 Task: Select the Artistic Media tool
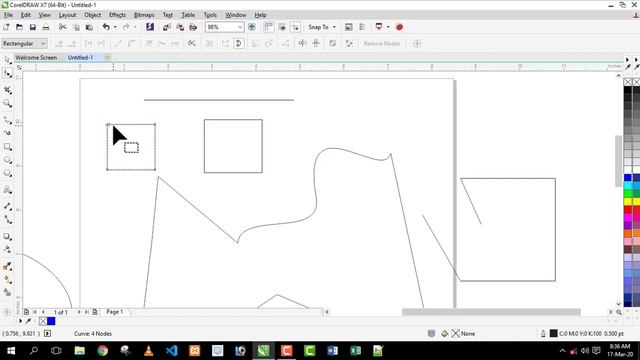(x=7, y=133)
